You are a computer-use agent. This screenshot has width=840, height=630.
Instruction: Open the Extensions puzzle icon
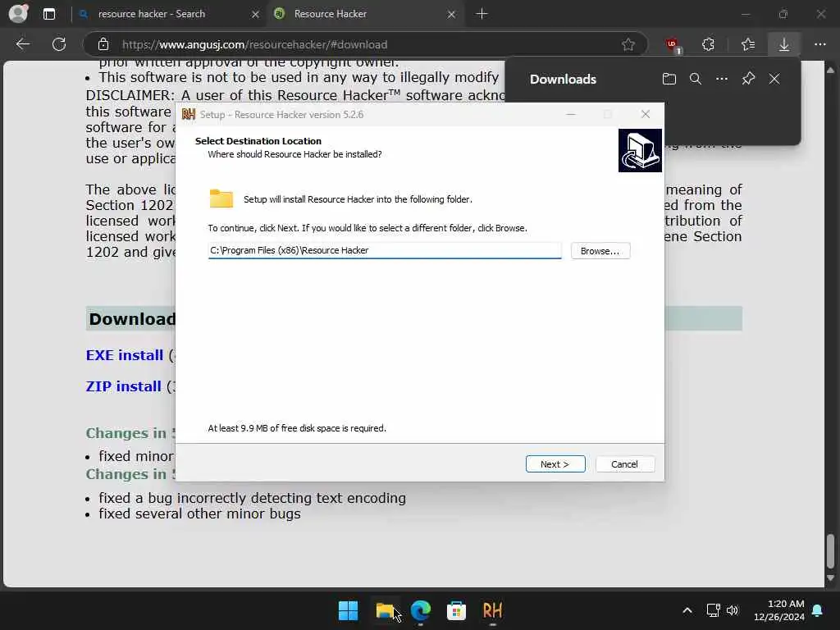(708, 44)
